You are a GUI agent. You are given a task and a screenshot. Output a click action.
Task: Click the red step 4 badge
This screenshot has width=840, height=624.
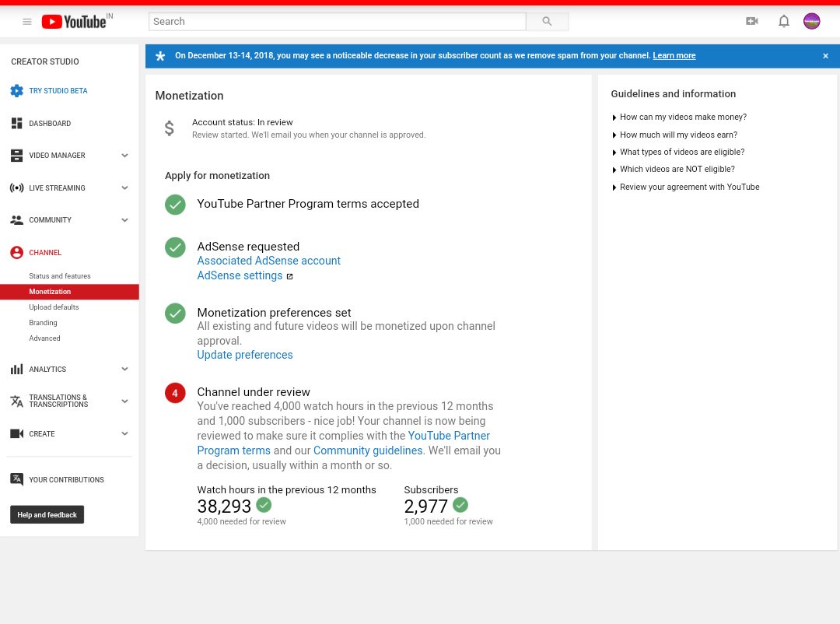coord(175,393)
